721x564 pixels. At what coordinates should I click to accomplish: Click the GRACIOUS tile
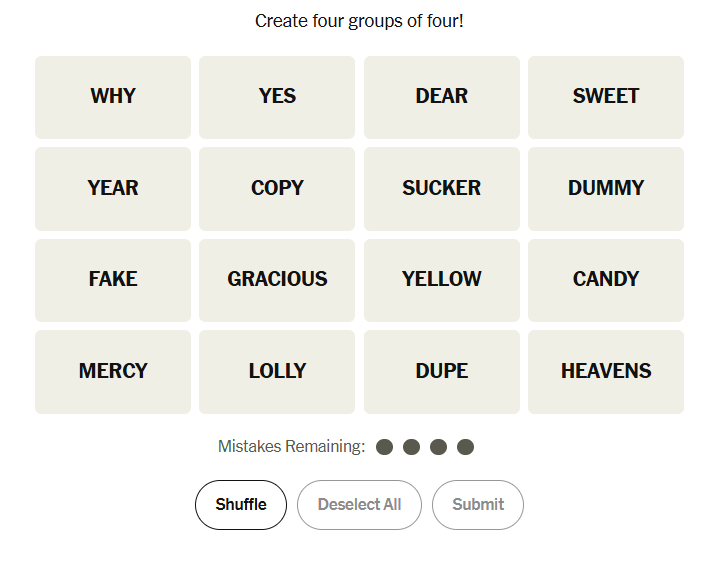pyautogui.click(x=277, y=280)
